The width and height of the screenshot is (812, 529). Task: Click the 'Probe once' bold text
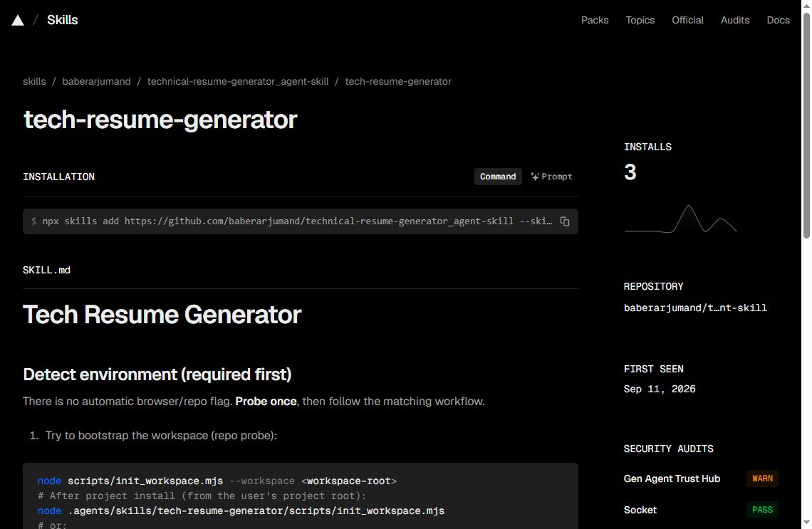(266, 402)
